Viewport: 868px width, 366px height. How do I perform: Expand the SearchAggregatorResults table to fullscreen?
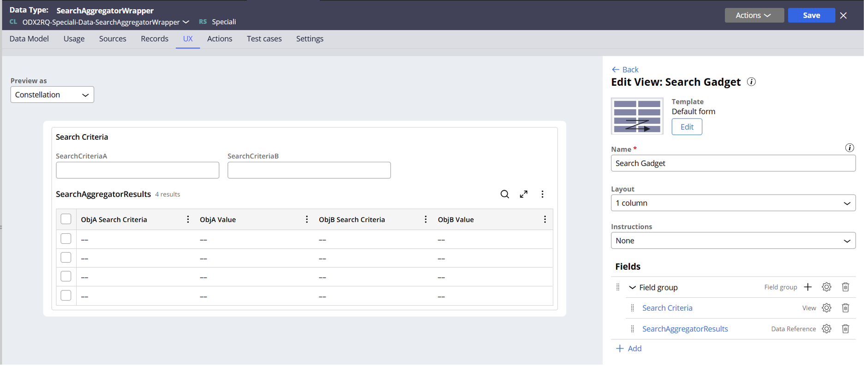pos(523,195)
